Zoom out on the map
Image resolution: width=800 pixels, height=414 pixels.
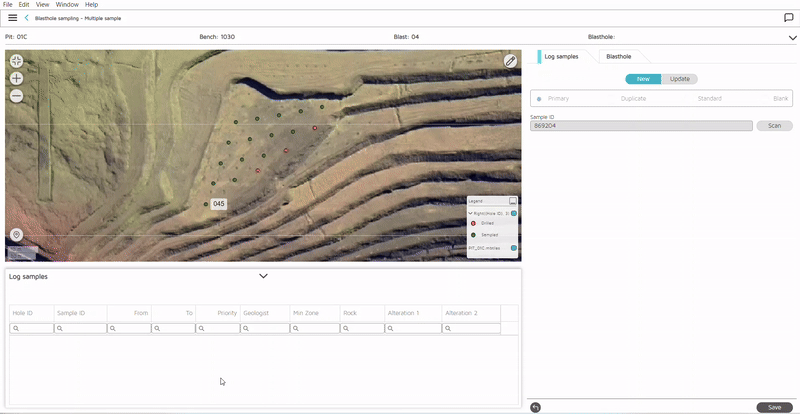tap(16, 96)
